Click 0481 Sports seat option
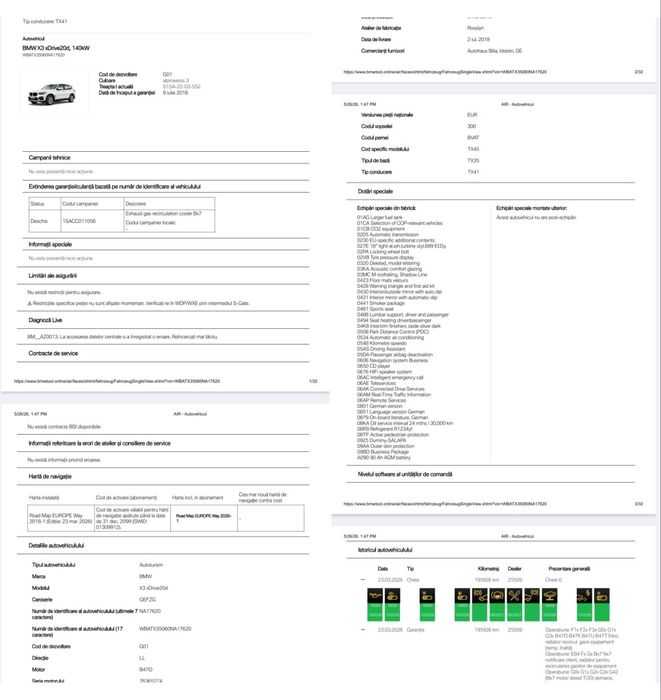Viewport: 661px width, 700px height. click(x=375, y=309)
